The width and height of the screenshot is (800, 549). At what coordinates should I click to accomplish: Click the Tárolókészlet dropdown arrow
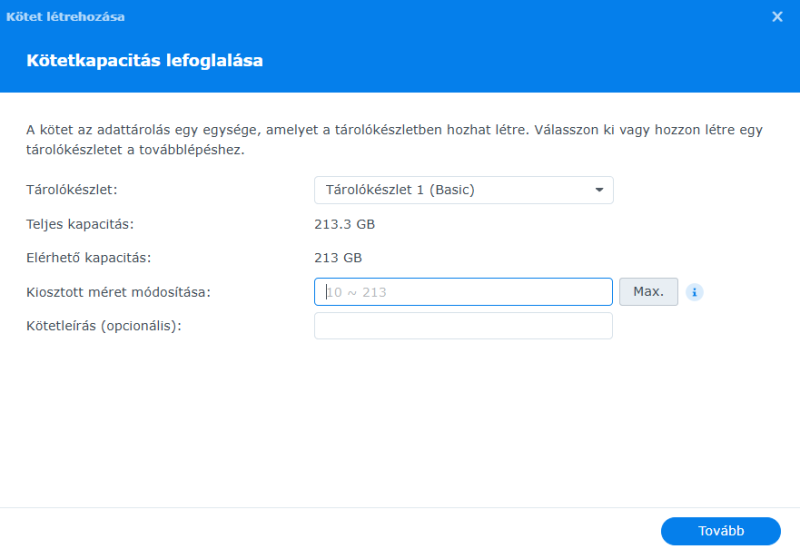coord(599,190)
